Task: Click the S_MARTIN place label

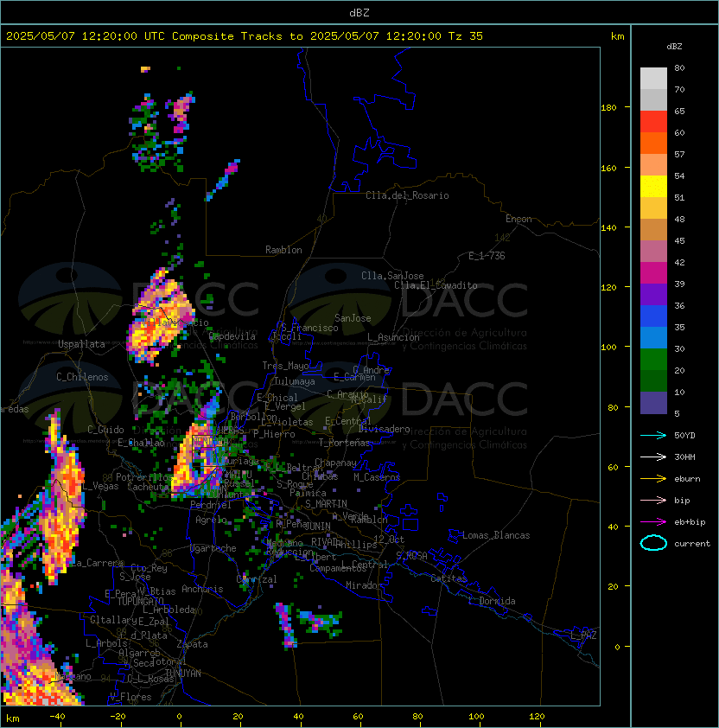Action: pos(326,504)
